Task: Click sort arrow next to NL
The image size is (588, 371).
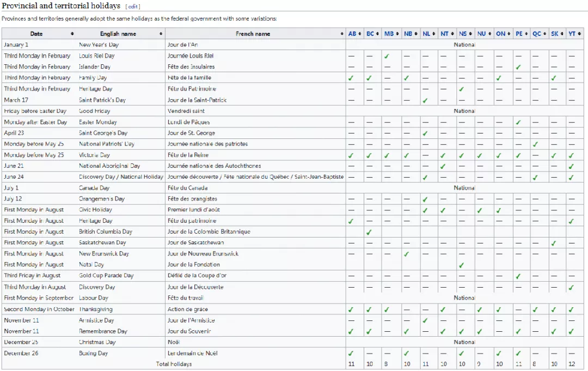Action: [x=434, y=34]
